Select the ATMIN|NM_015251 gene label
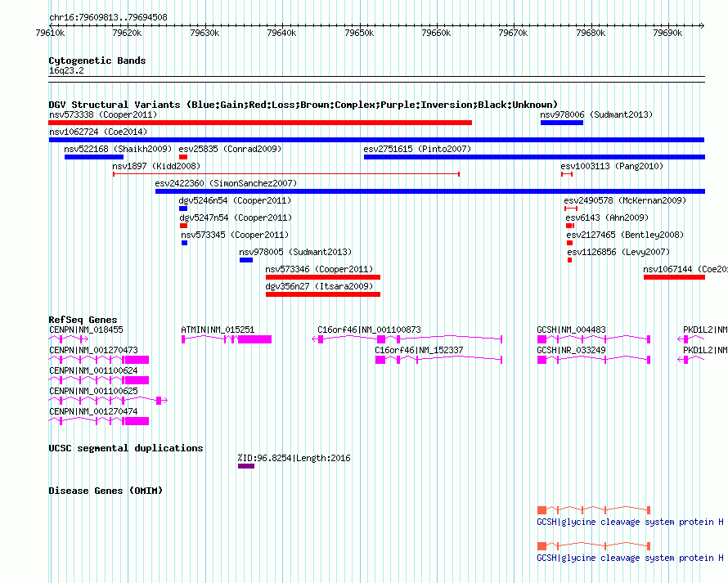This screenshot has height=583, width=728. pos(218,330)
